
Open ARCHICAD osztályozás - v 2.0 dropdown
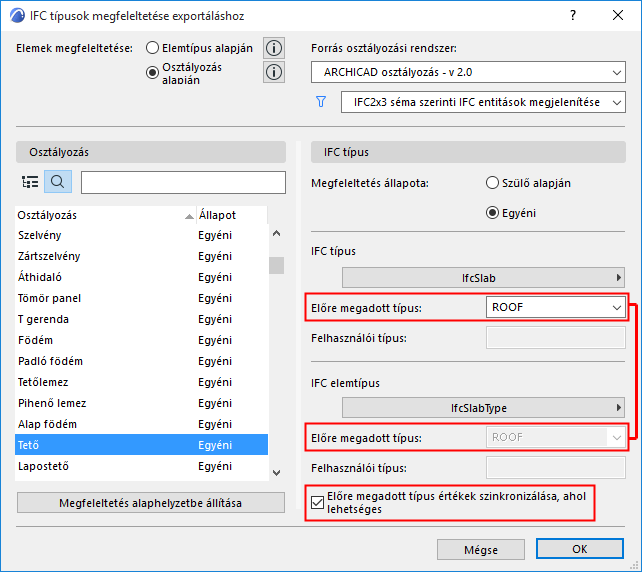point(468,72)
